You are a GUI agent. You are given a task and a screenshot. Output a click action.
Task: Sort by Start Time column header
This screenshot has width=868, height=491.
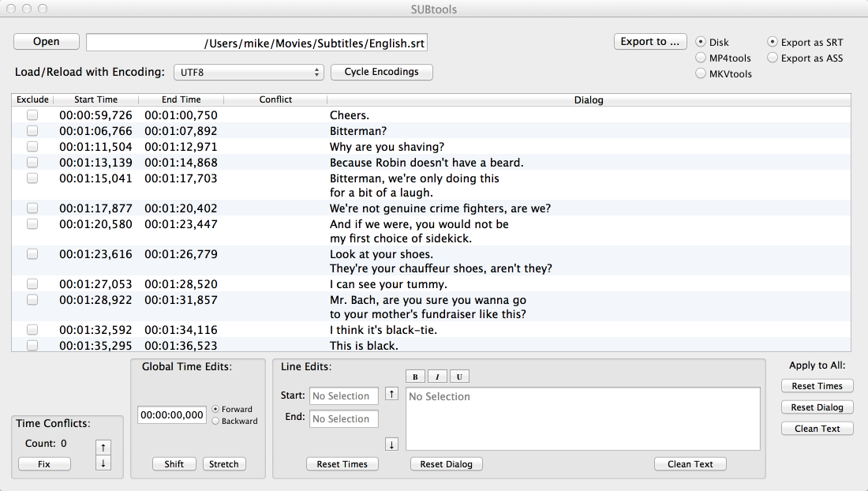click(x=95, y=99)
